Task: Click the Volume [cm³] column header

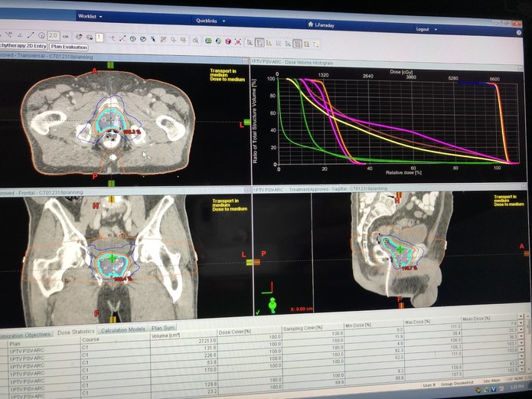Action: [183, 335]
